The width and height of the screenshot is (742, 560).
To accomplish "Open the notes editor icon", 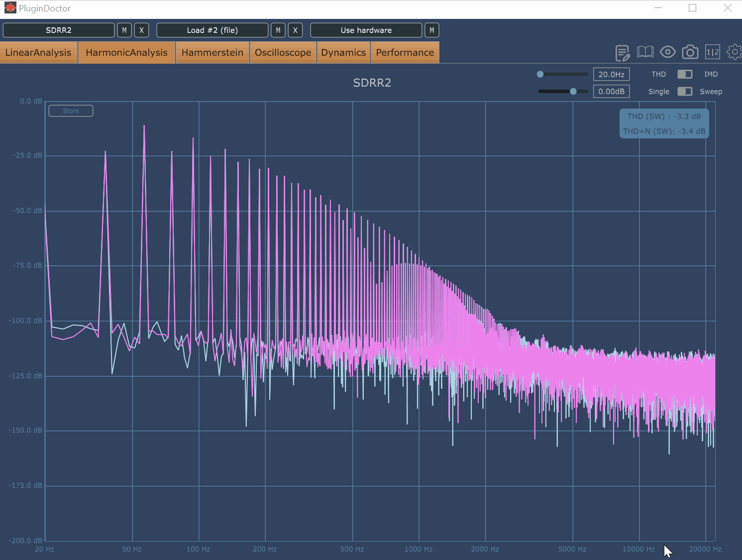I will [622, 52].
